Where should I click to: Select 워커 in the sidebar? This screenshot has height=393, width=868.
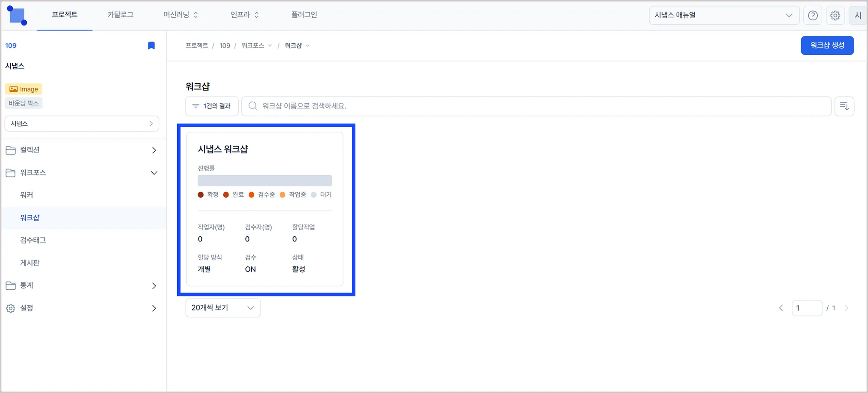coord(26,195)
